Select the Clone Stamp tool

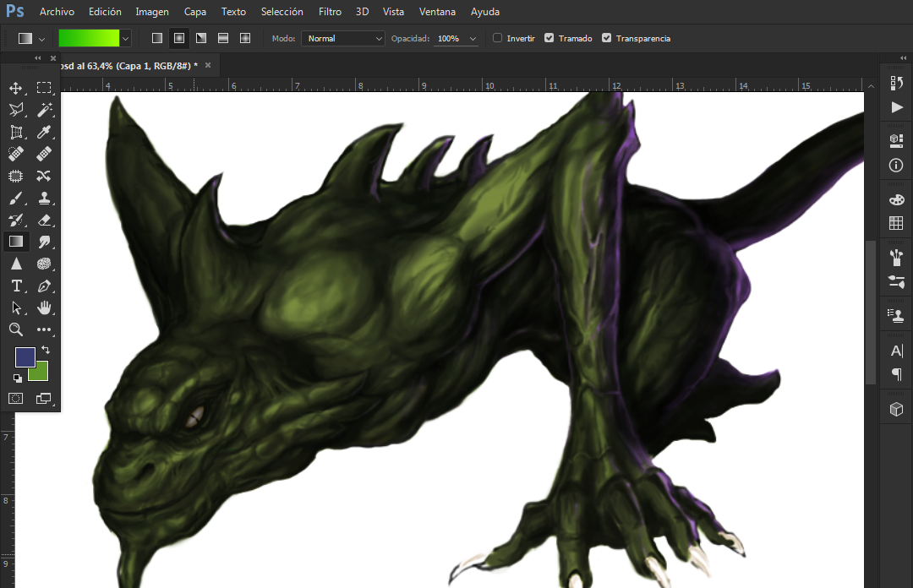click(46, 198)
